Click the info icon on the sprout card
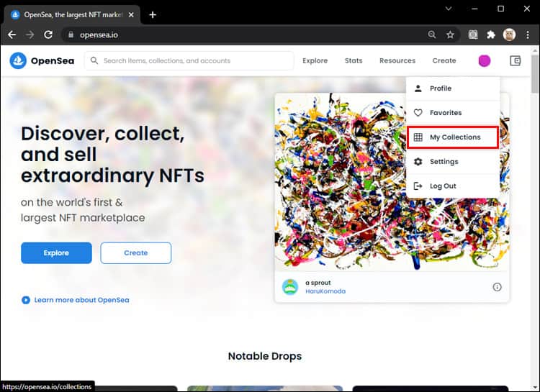 pyautogui.click(x=497, y=287)
